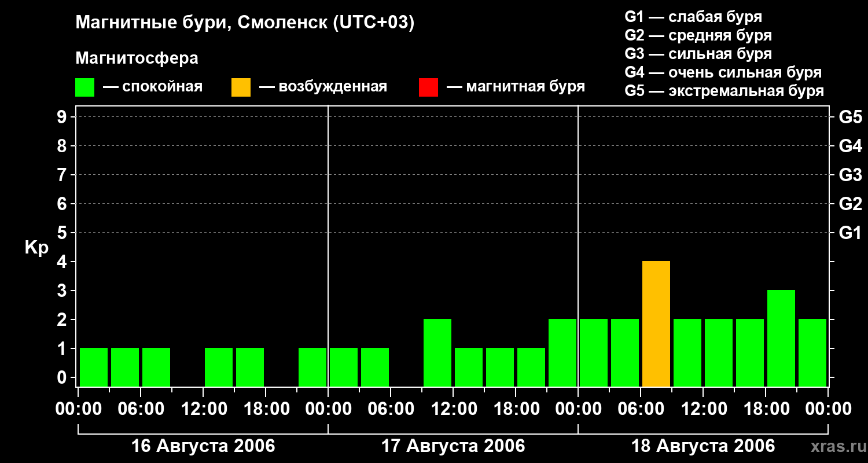Click the '12:00' time label for 16 August
The height and width of the screenshot is (463, 868).
(203, 409)
